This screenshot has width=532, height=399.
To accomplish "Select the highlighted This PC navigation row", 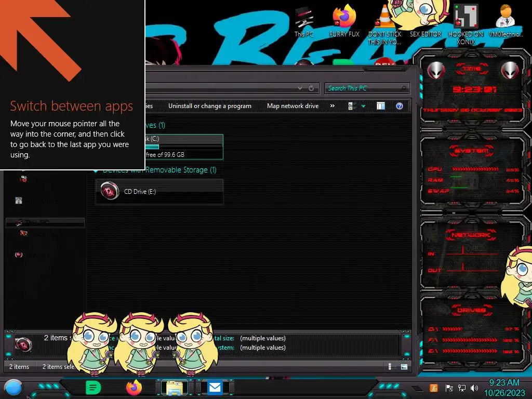I will coord(45,222).
